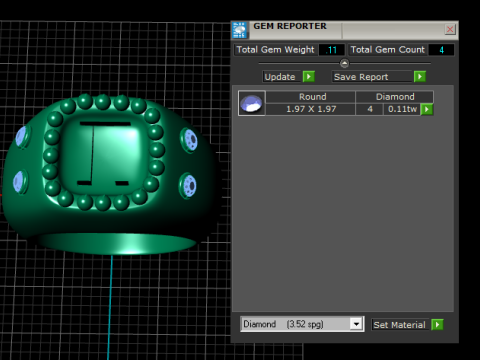Click the Set Material button
The image size is (480, 360).
tap(400, 325)
